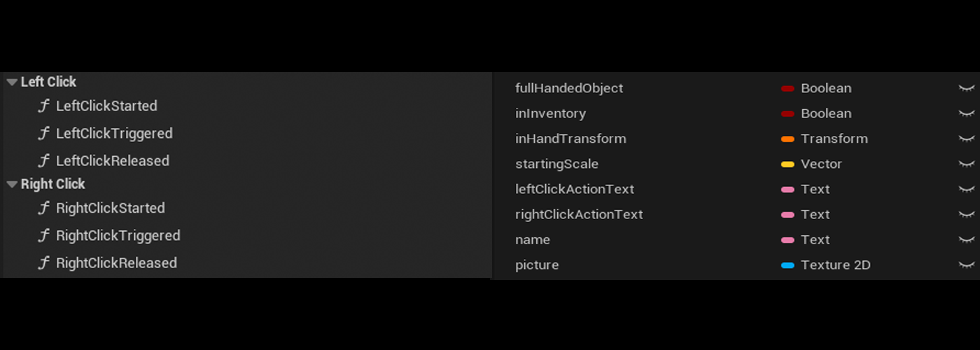Open type dropdown for startingScale Vector
This screenshot has width=980, height=350.
point(821,164)
